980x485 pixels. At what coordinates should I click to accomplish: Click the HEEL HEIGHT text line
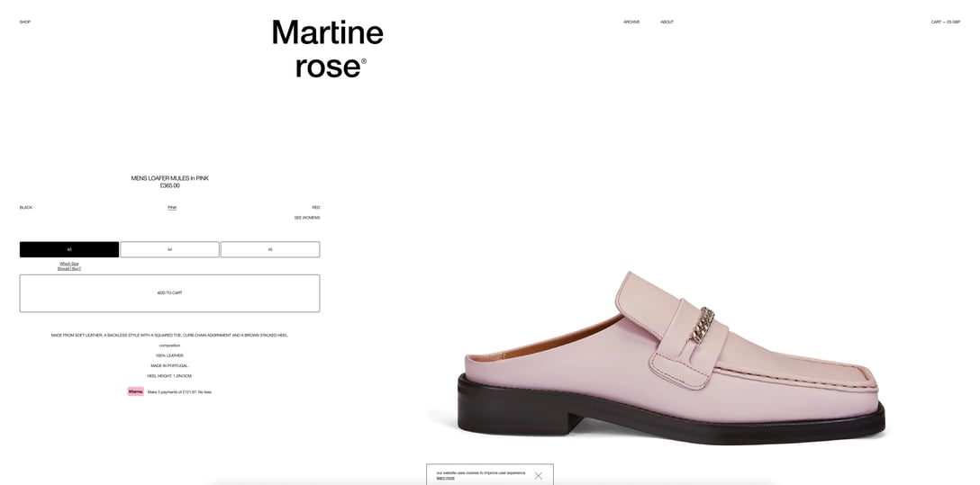point(169,376)
